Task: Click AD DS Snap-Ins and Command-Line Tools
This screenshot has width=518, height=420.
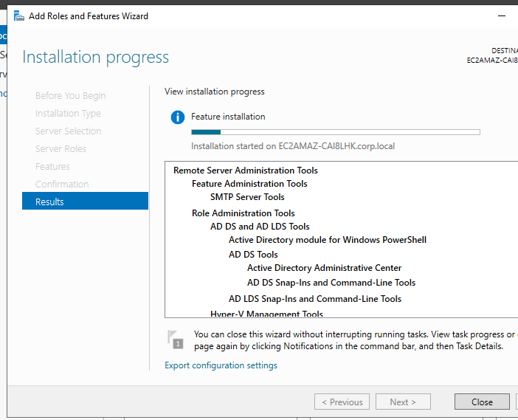Action: tap(331, 283)
